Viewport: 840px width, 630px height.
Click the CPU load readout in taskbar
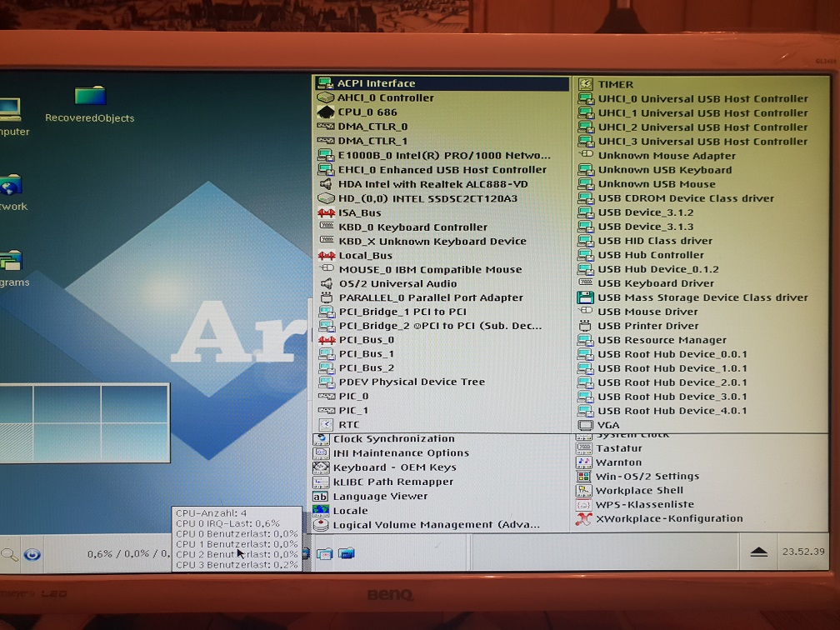[x=127, y=553]
